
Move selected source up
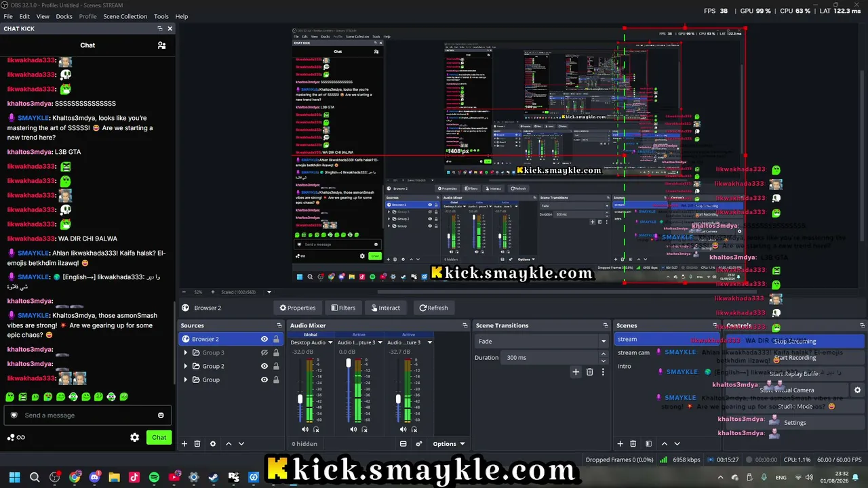click(x=229, y=444)
